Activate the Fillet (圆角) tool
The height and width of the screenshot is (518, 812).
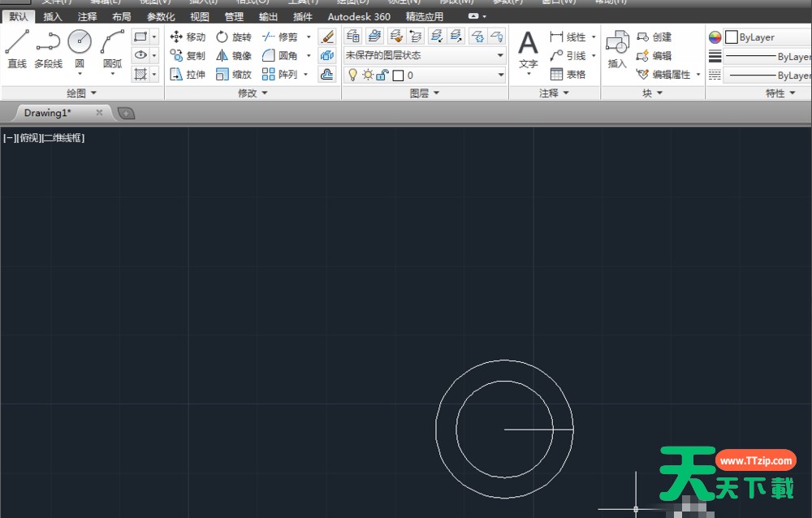coord(279,55)
